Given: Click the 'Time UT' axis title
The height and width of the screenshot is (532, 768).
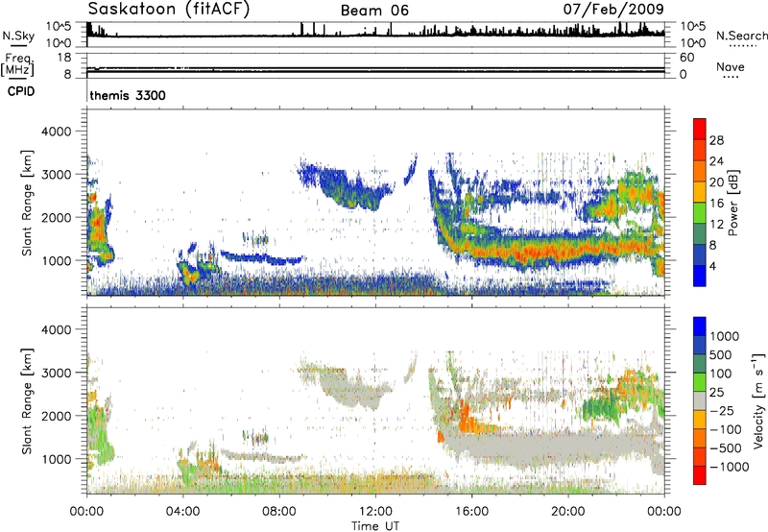Looking at the screenshot, I should tap(375, 526).
